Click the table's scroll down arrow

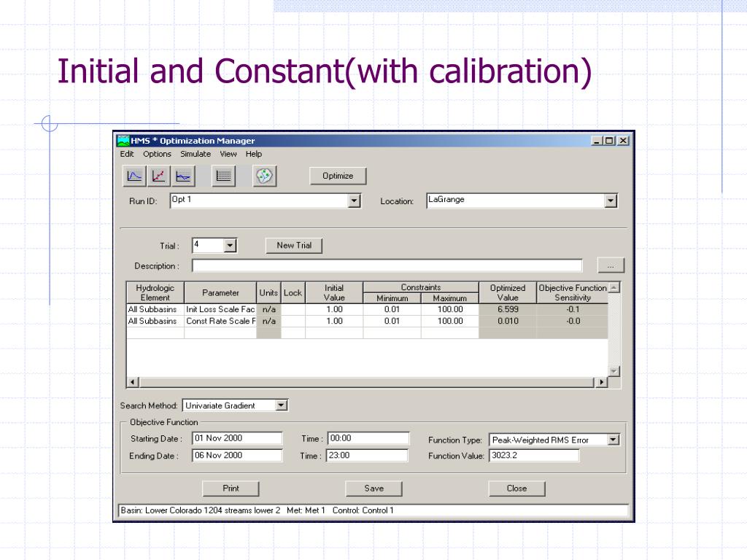coord(614,371)
